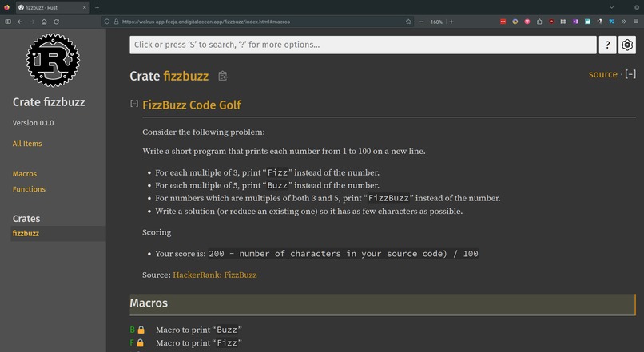This screenshot has height=352, width=644.
Task: Open the Firefox hamburger menu
Action: pyautogui.click(x=636, y=22)
